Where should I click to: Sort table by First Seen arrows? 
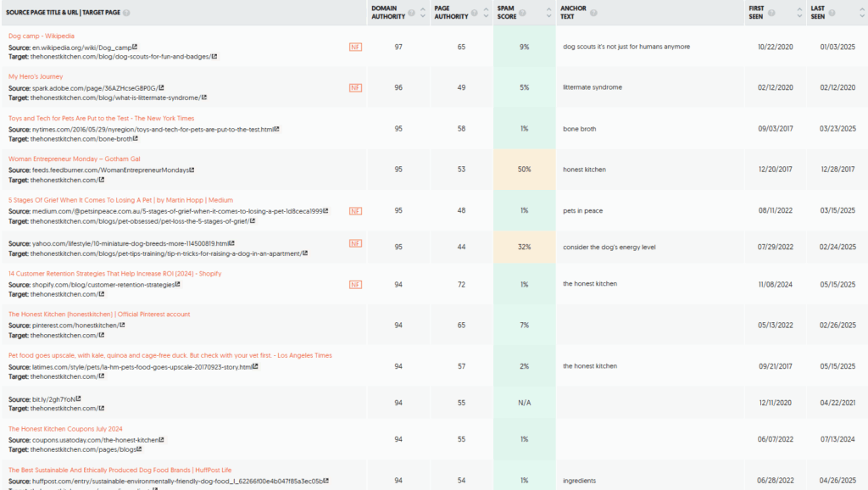coord(799,13)
